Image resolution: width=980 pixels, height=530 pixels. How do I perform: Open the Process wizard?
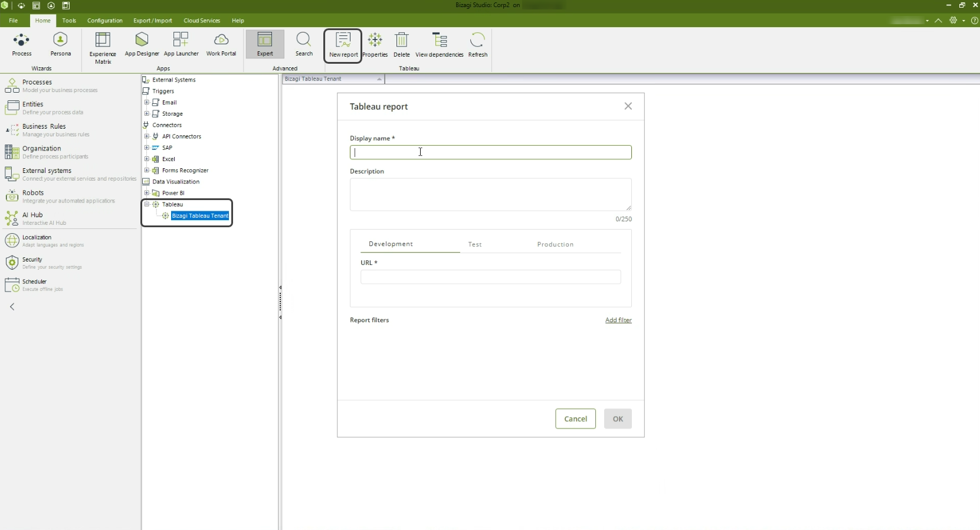[x=22, y=44]
